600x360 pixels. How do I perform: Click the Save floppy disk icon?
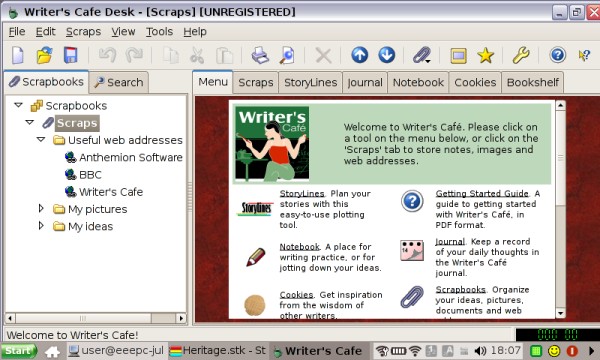pyautogui.click(x=70, y=55)
